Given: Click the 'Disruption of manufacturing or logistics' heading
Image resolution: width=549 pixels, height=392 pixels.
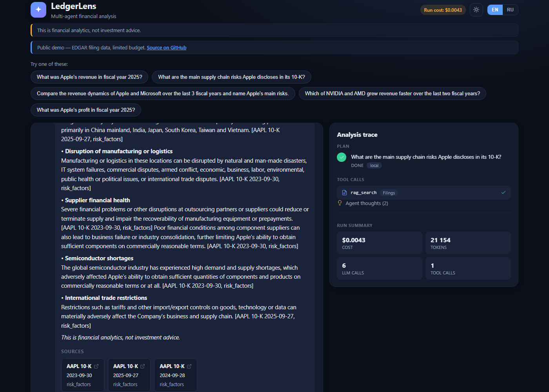Looking at the screenshot, I should point(119,151).
